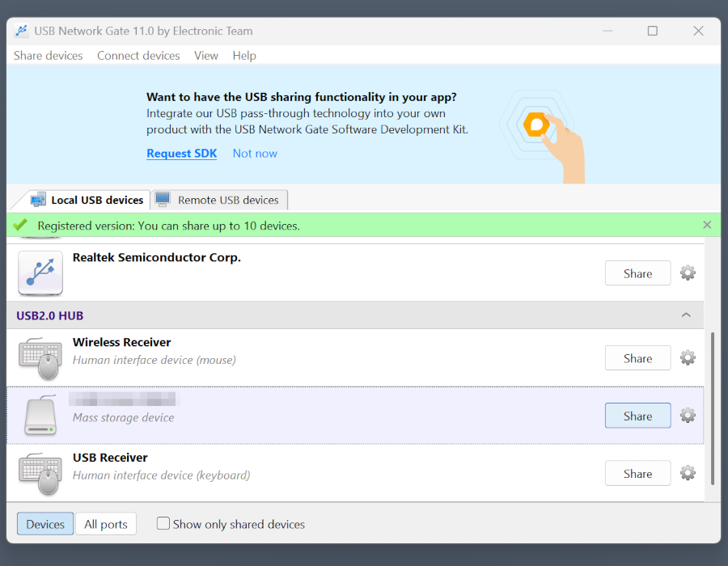Dismiss the registered version notification

[707, 225]
